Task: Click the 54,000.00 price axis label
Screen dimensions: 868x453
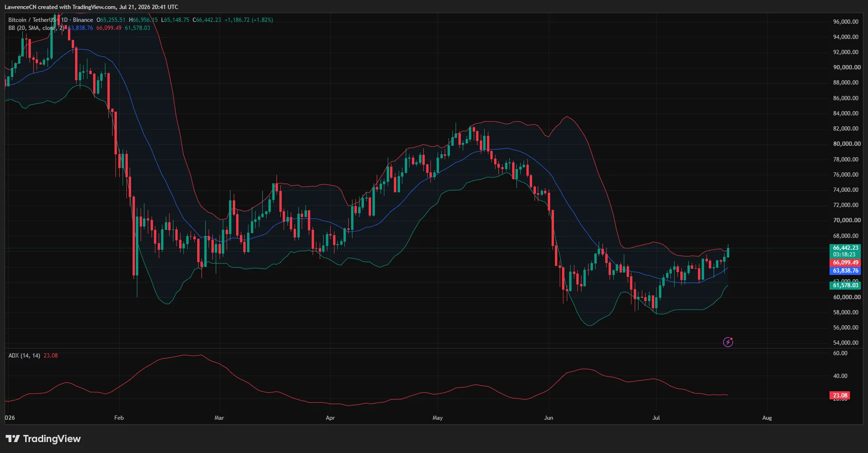Action: [846, 343]
